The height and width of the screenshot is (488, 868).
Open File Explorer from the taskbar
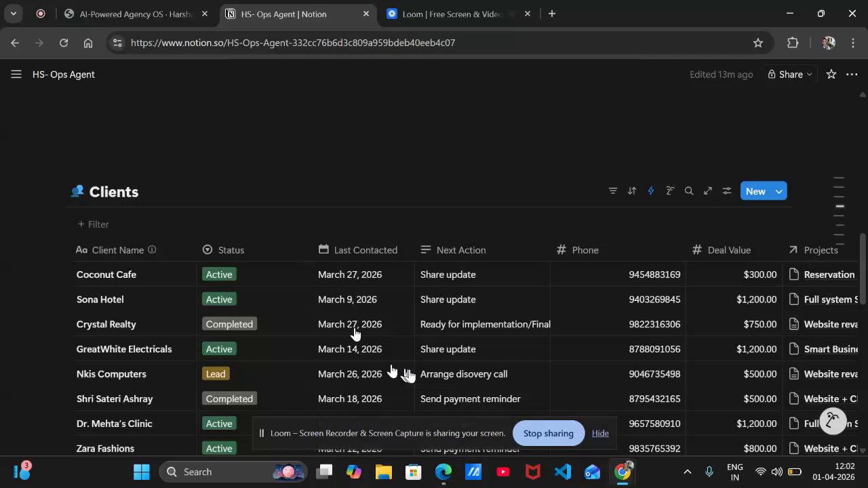(384, 472)
